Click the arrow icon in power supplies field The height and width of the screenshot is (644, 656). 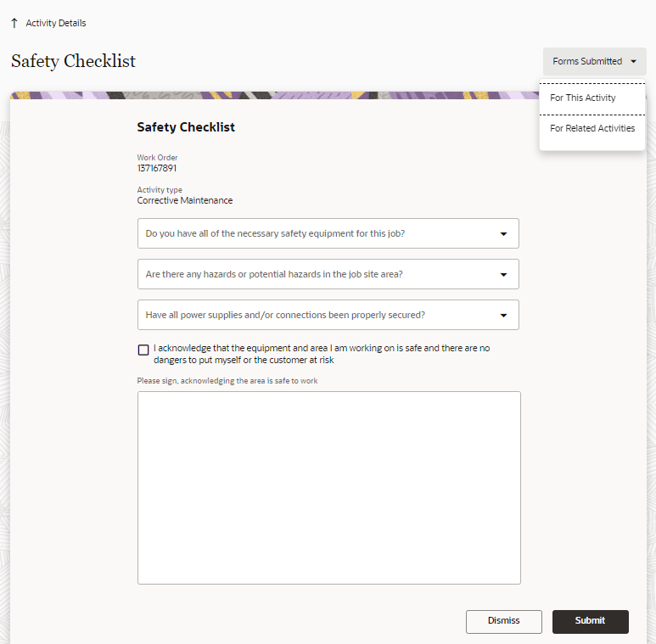click(504, 315)
